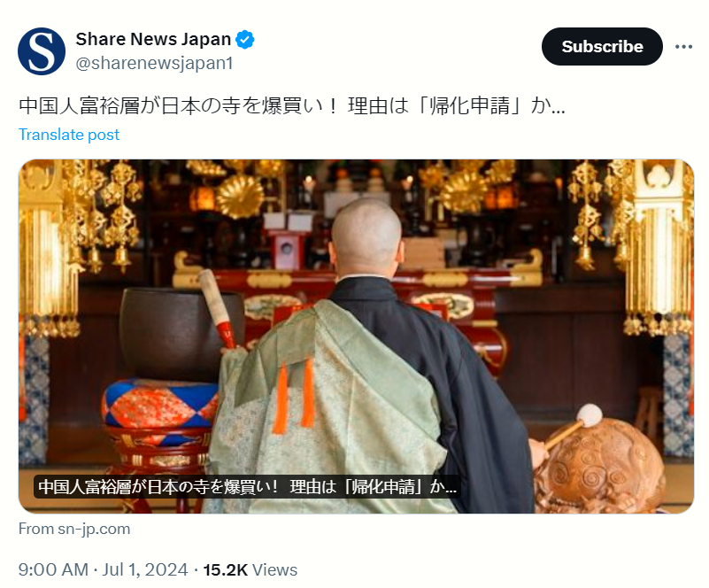Click the @sharenewsjapan1 handle
The width and height of the screenshot is (709, 588).
[154, 64]
